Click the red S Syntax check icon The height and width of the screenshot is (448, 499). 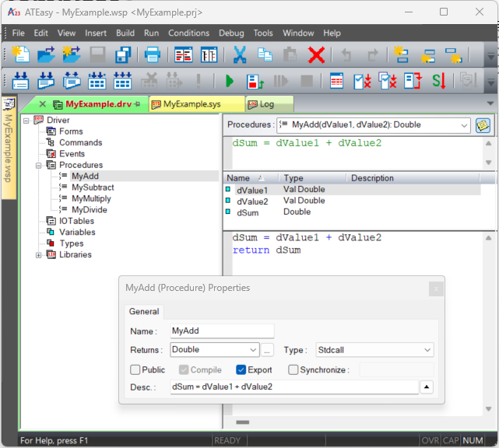pos(439,81)
